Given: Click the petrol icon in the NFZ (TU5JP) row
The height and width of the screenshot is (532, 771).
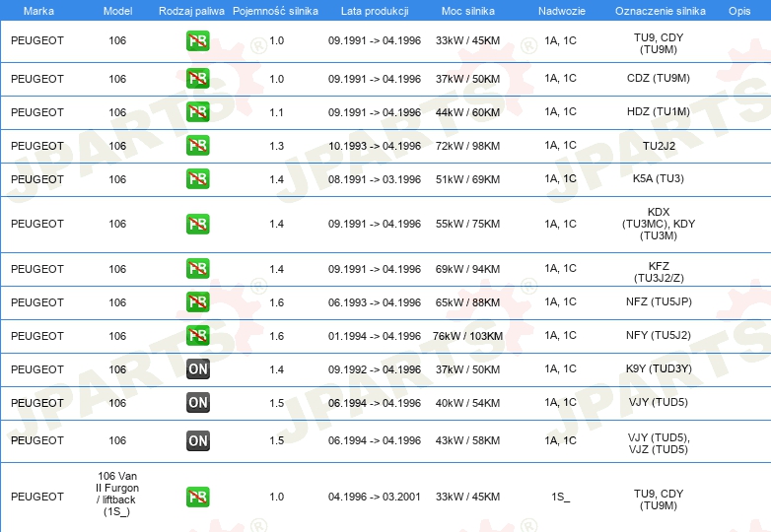Looking at the screenshot, I should (x=197, y=302).
